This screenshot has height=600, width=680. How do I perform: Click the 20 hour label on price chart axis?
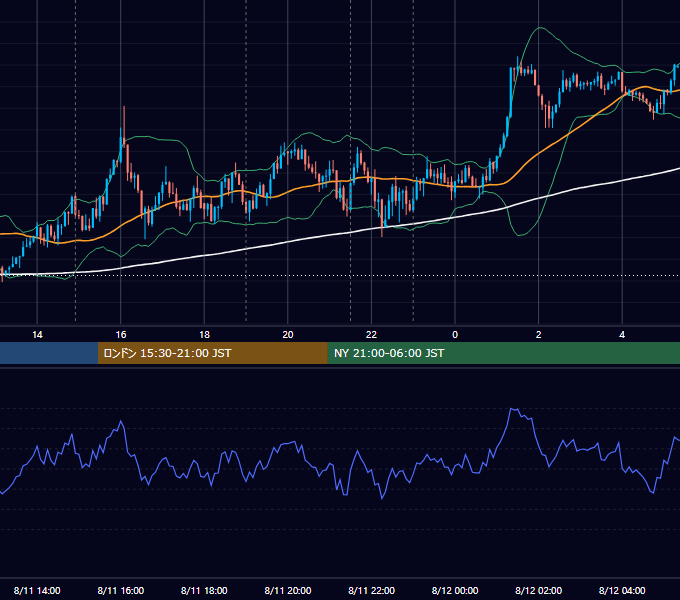click(288, 335)
